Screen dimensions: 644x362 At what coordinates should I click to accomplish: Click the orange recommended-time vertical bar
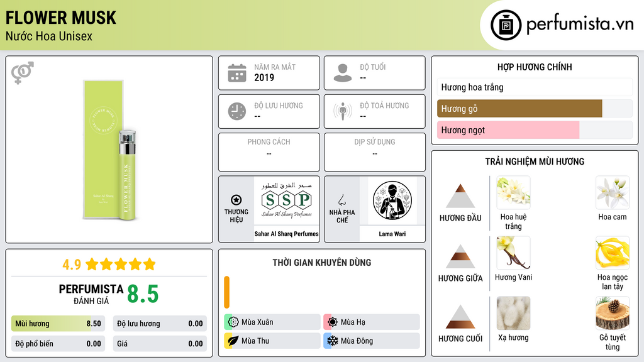226,292
